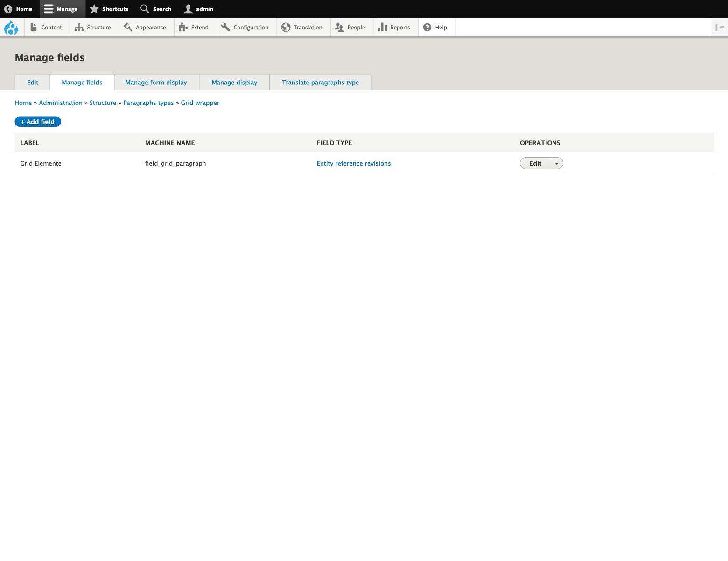Screen dimensions: 728x561
Task: Collapse the admin toolbar orientation toggle
Action: click(719, 27)
